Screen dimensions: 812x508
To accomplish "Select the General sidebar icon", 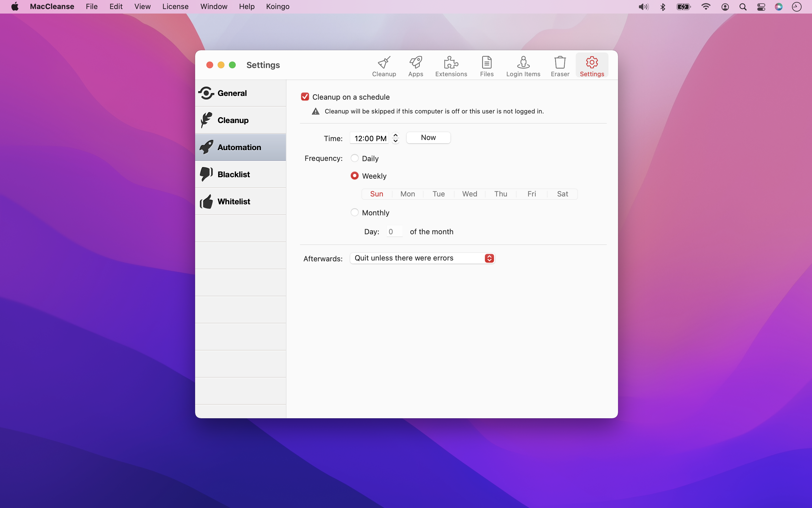I will coord(206,93).
